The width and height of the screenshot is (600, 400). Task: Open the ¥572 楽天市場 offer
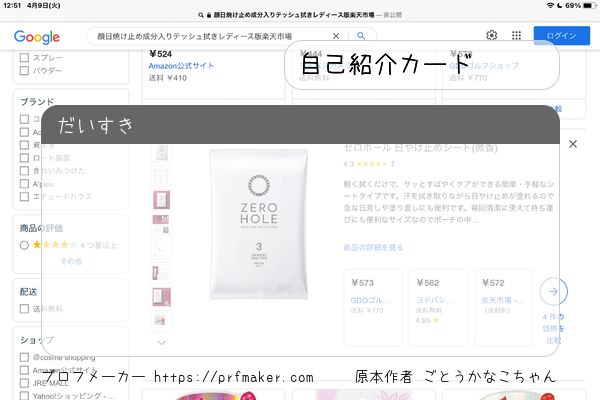(504, 307)
